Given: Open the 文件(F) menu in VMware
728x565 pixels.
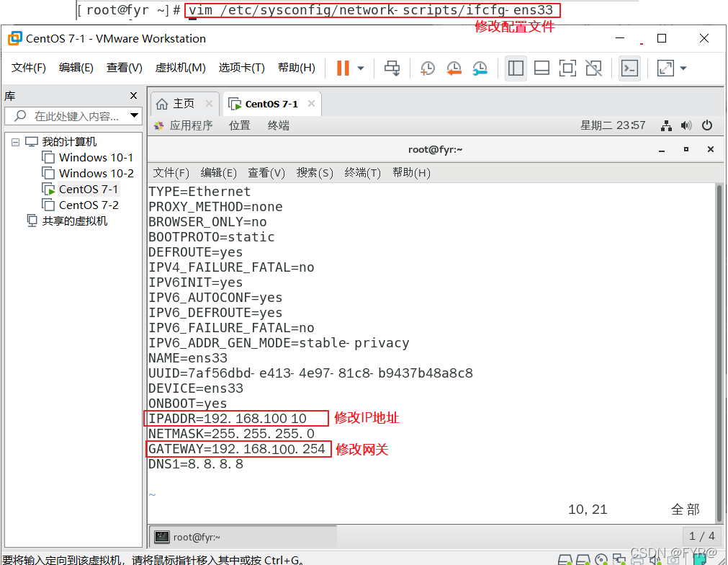Looking at the screenshot, I should (28, 68).
